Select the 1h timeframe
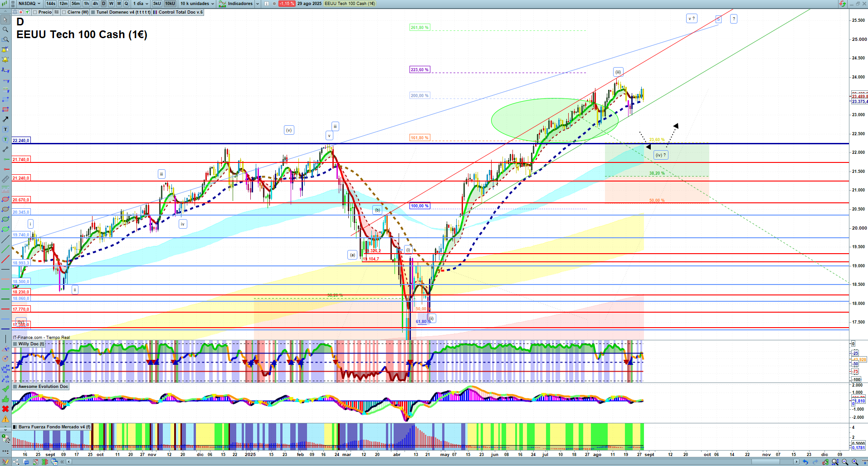The height and width of the screenshot is (466, 868). tap(87, 4)
